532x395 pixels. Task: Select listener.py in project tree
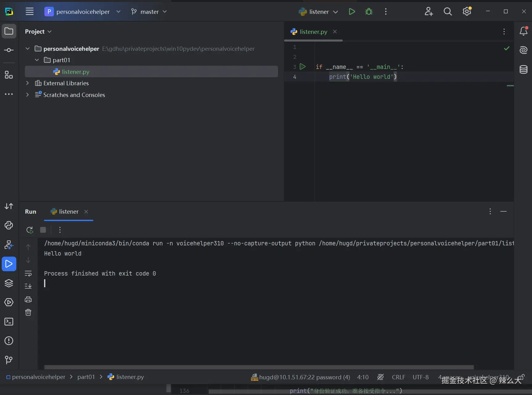pos(151,72)
